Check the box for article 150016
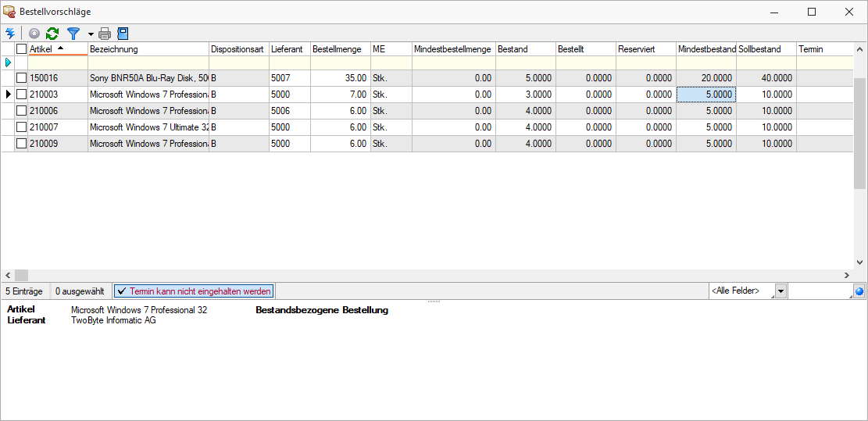 click(x=21, y=78)
